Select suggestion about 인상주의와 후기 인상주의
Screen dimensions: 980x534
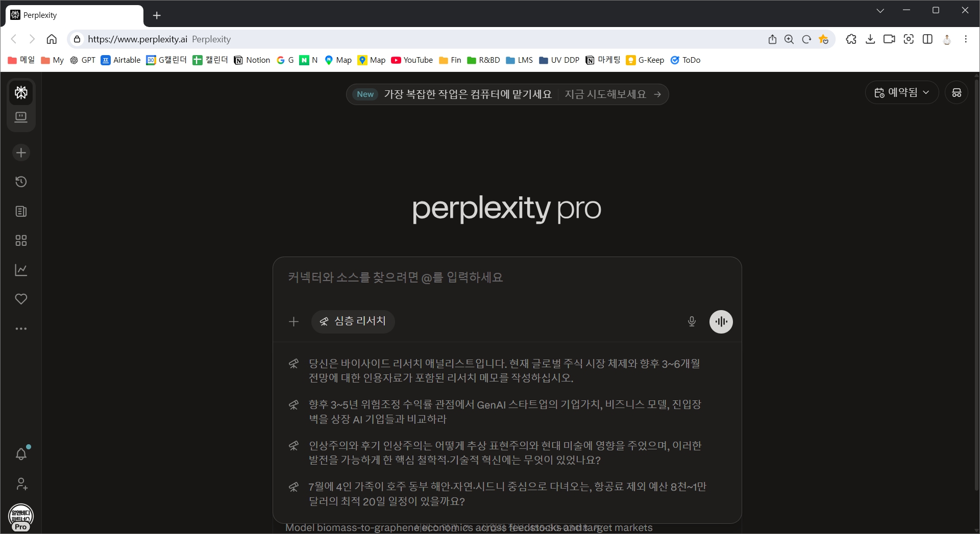pos(506,453)
